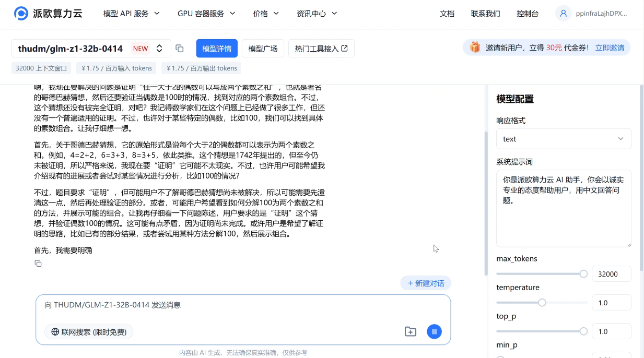
Task: Open 热门工具接入 external link
Action: pos(321,49)
